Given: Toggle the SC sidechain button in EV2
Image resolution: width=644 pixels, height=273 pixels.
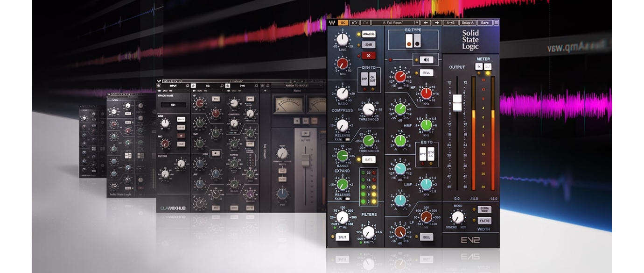Looking at the screenshot, I should pyautogui.click(x=343, y=22).
